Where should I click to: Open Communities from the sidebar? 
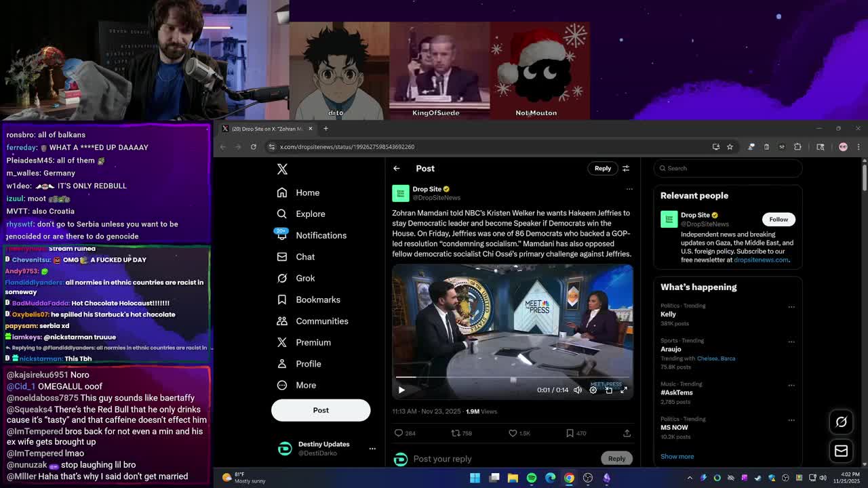[x=321, y=321]
